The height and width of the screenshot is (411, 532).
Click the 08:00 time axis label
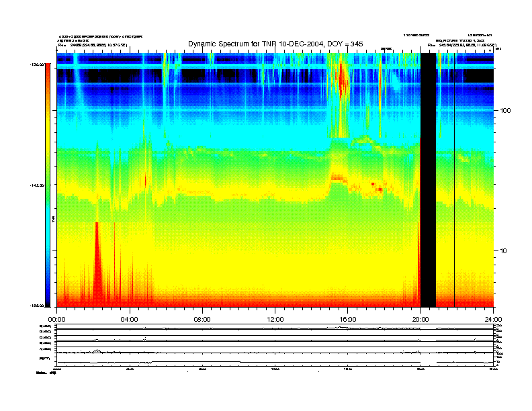point(202,320)
